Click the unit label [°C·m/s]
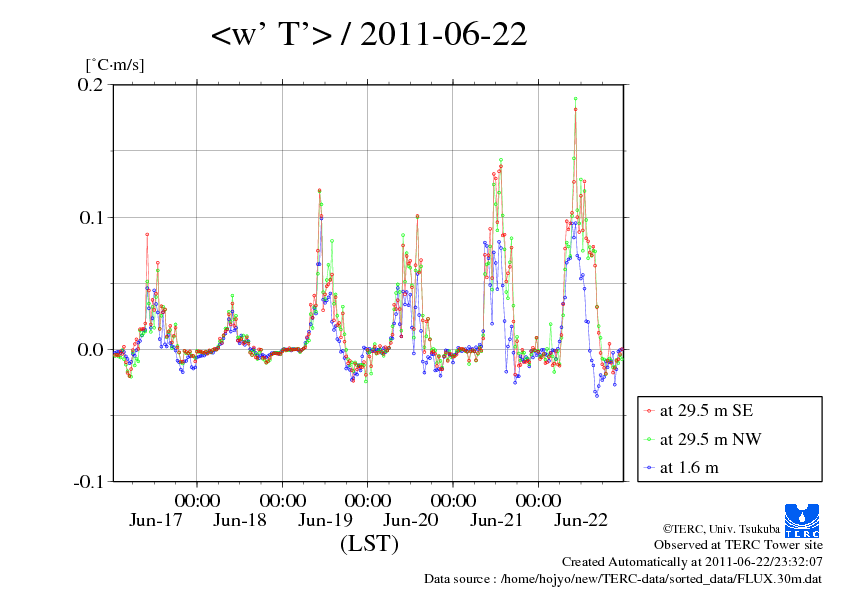 click(x=115, y=65)
